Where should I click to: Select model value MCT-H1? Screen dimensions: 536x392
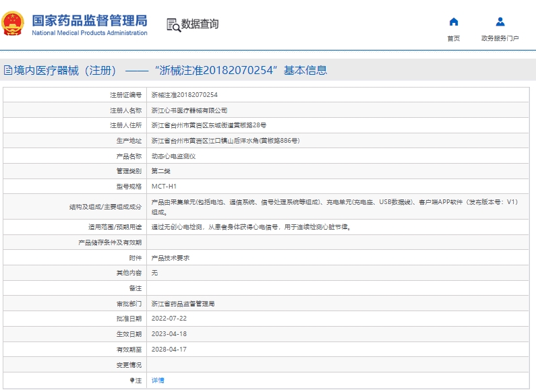pyautogui.click(x=164, y=187)
